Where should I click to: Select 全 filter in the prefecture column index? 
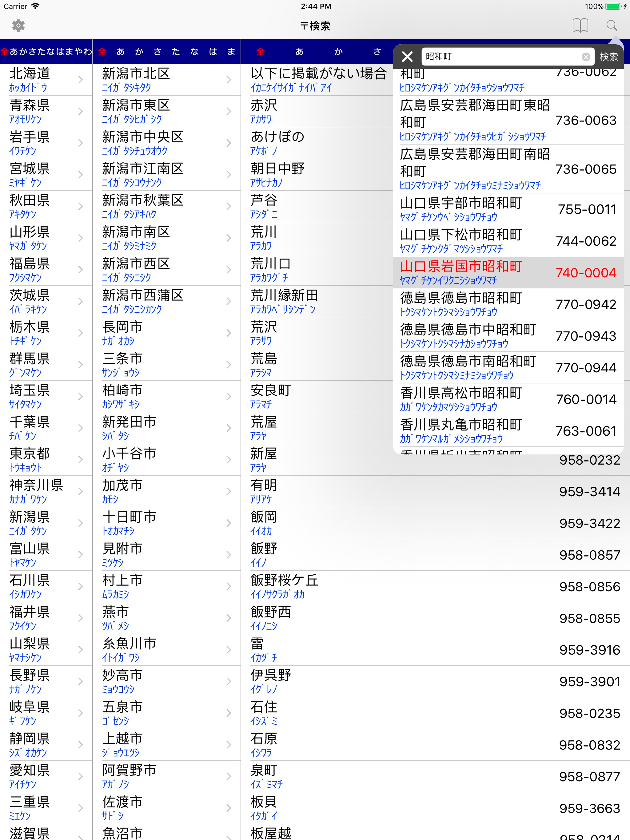(5, 52)
